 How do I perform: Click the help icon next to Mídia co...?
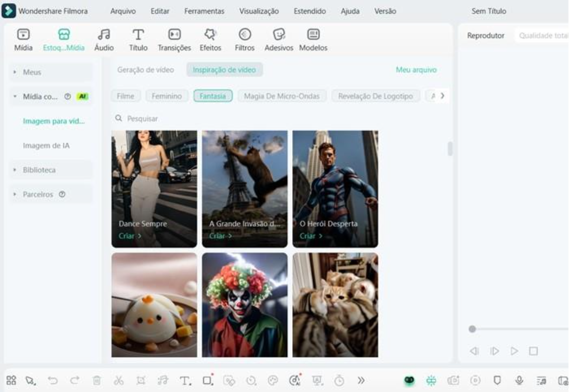[x=68, y=96]
